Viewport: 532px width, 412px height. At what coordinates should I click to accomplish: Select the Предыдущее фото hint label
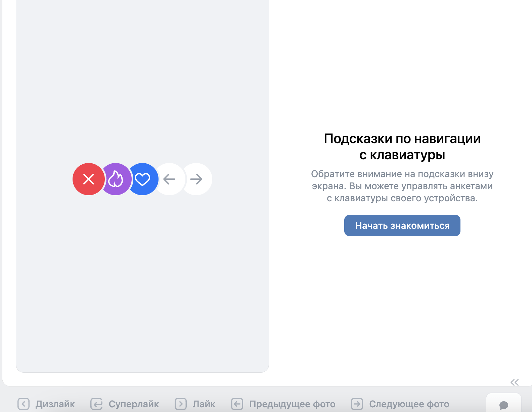coord(292,404)
